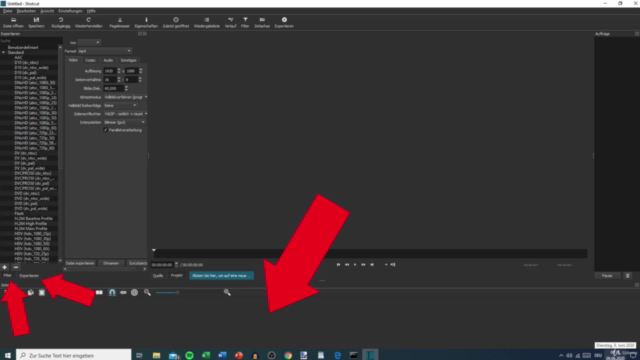Toggle the Parallelverarbeitung checkbox
Screen dimensions: 640x360
coord(105,130)
